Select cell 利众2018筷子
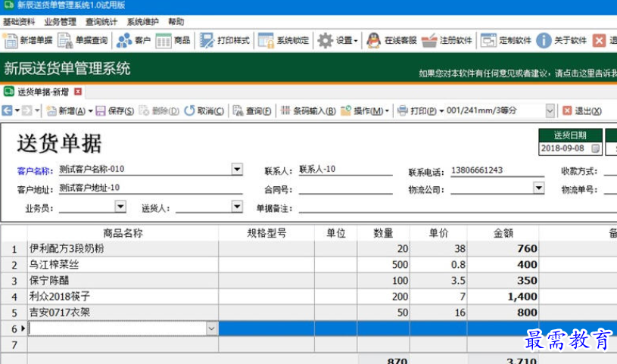This screenshot has width=617, height=364. tap(123, 297)
